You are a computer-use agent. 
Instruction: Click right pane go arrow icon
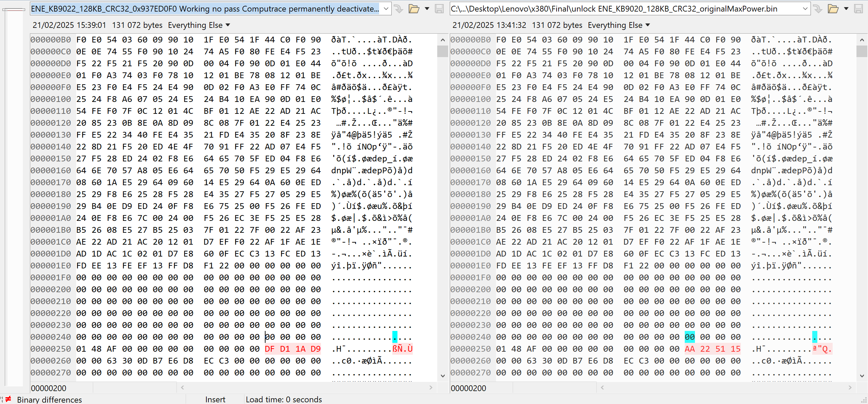(x=818, y=8)
